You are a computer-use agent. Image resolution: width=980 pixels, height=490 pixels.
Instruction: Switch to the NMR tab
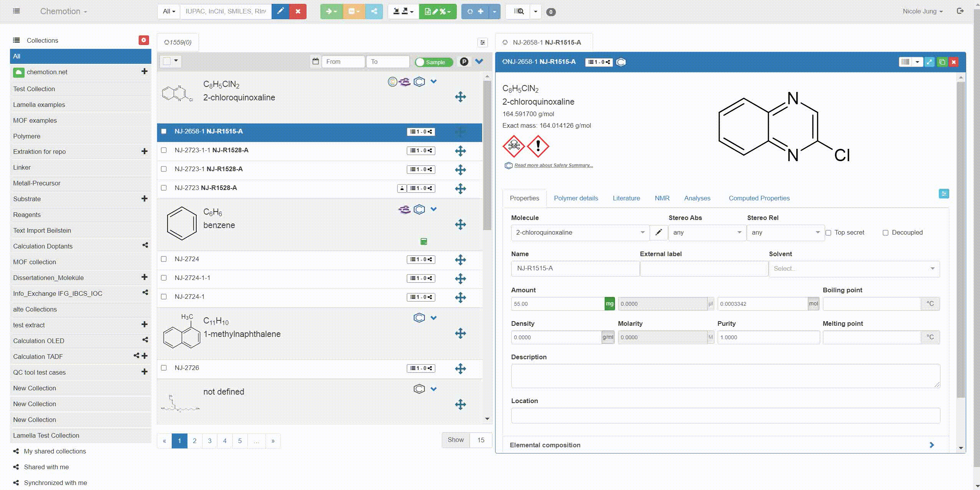pyautogui.click(x=661, y=198)
